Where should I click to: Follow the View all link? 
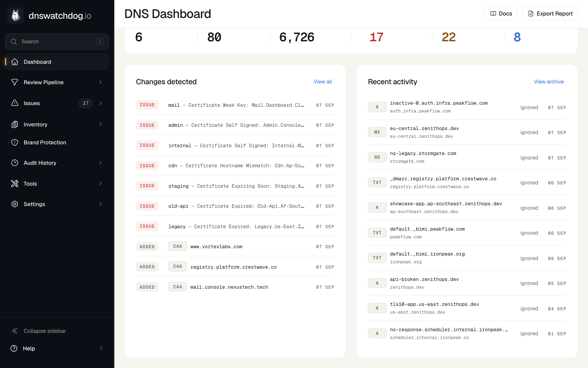coord(323,82)
